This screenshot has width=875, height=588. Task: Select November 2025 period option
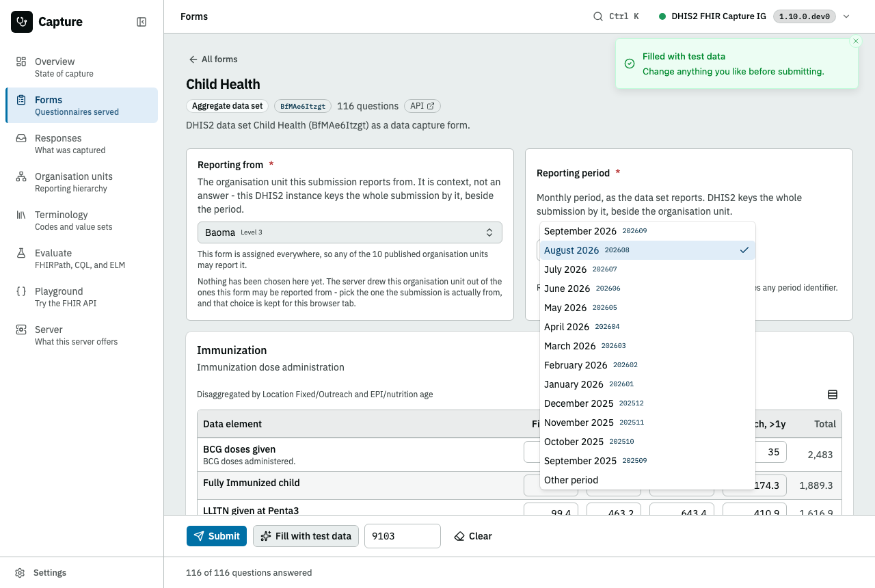(647, 423)
